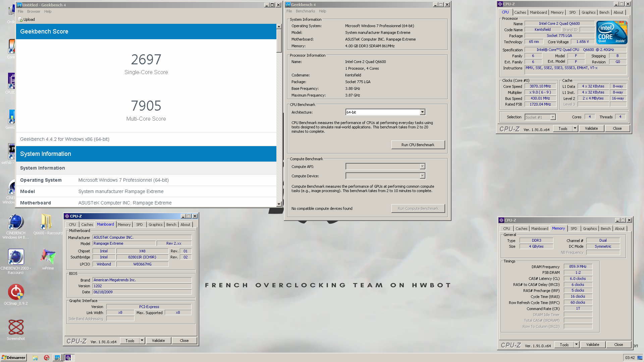Click the system tray clock 03:42
644x362 pixels.
(630, 358)
